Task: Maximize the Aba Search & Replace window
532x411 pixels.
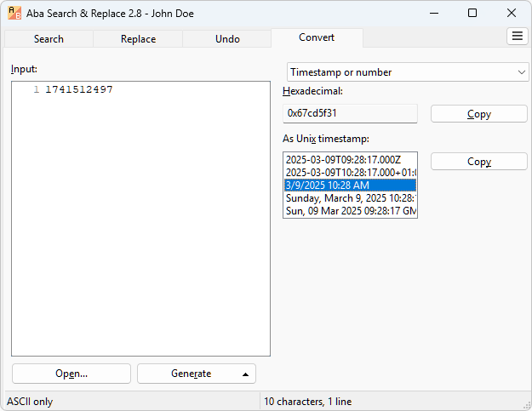Action: click(x=472, y=14)
